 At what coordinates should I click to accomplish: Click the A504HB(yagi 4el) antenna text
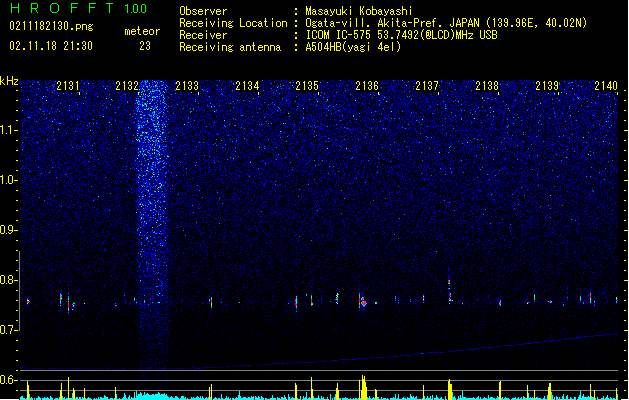[x=353, y=47]
